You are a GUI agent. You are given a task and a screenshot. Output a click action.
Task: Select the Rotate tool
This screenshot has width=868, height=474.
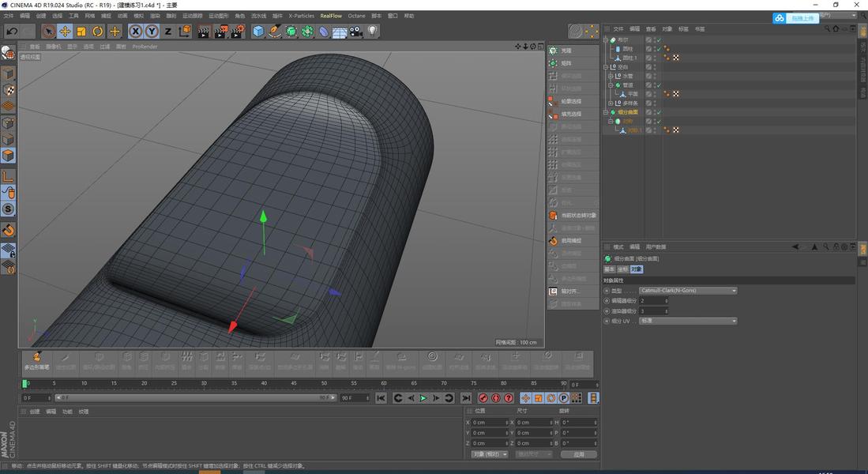point(98,32)
